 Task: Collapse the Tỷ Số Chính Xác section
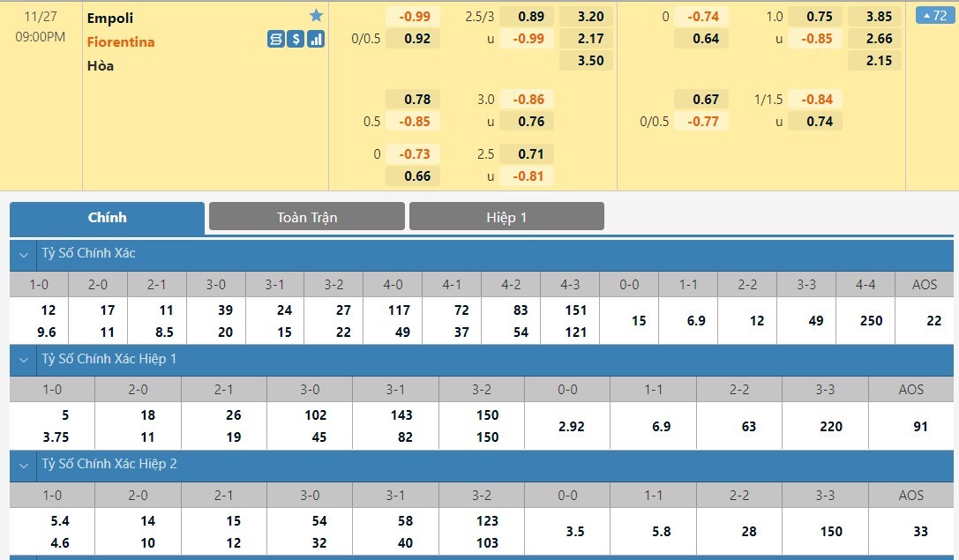coord(23,254)
